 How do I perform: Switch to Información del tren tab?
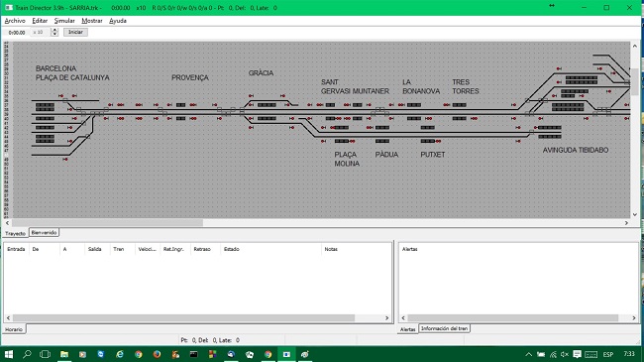[x=444, y=328]
